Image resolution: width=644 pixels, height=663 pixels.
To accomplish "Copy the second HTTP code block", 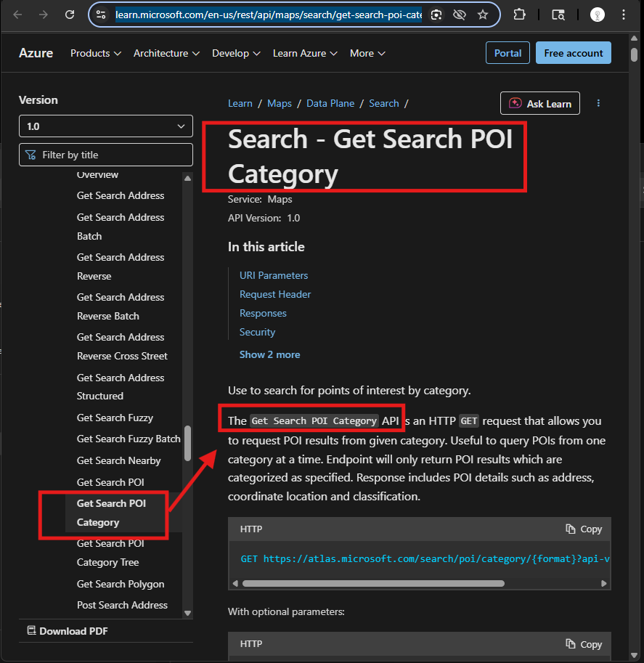I will (x=584, y=644).
